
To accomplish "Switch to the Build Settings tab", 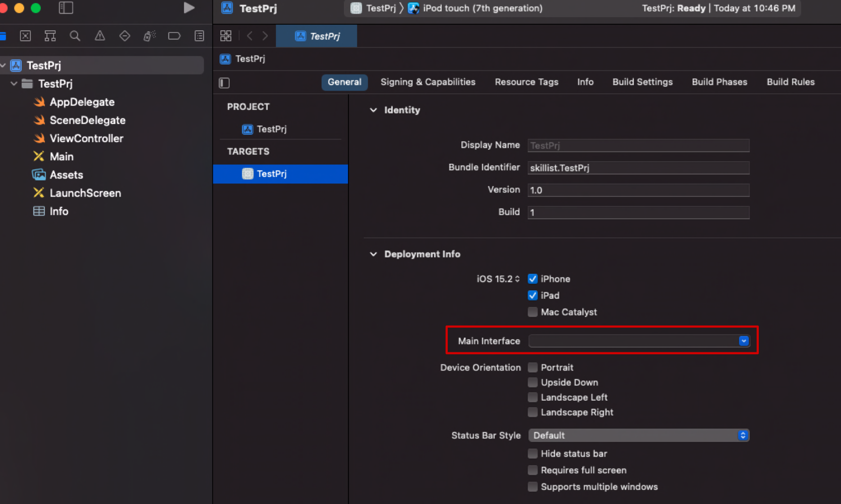I will click(642, 82).
